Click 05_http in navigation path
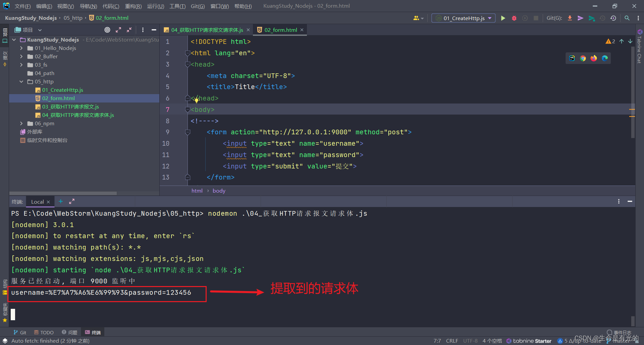Image resolution: width=644 pixels, height=345 pixels. [73, 18]
